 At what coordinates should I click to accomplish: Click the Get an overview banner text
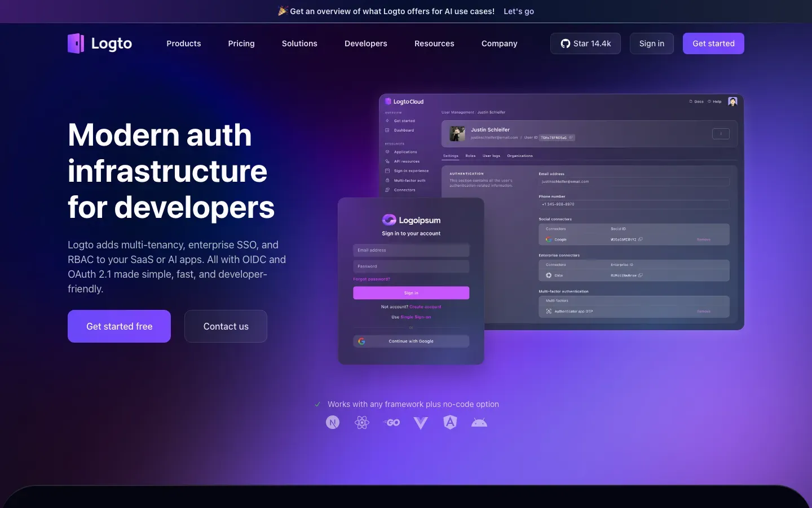[392, 11]
